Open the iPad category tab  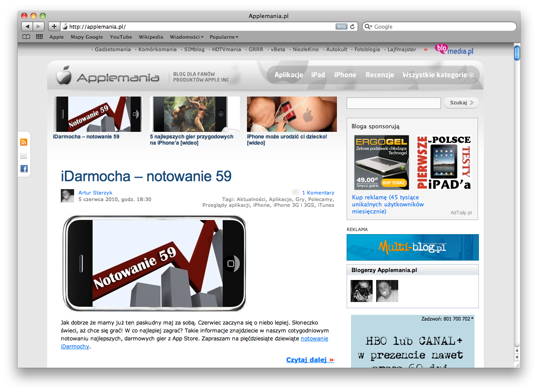(x=318, y=75)
